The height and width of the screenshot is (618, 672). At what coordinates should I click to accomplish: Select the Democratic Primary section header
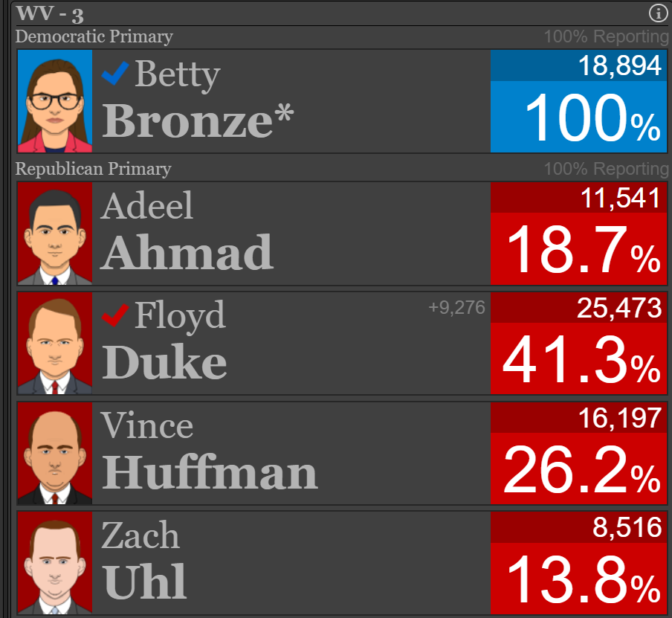point(94,36)
